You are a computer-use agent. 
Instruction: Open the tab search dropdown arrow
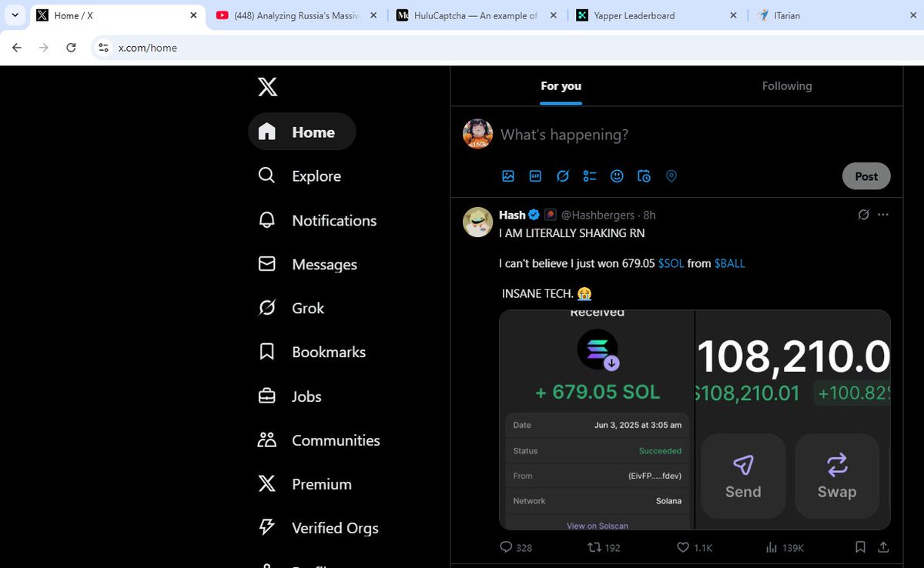point(15,15)
